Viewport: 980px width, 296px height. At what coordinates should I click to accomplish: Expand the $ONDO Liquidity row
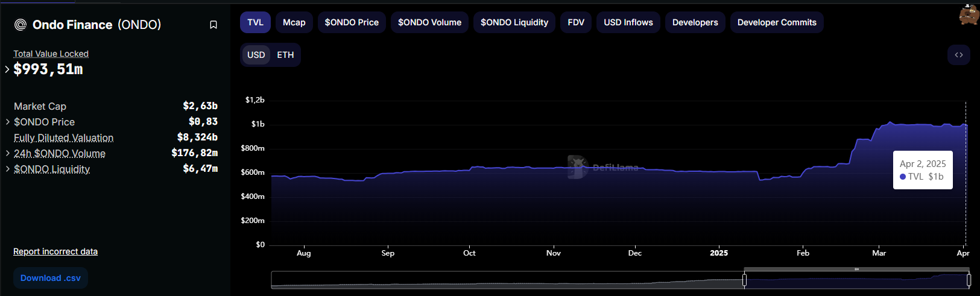tap(8, 169)
